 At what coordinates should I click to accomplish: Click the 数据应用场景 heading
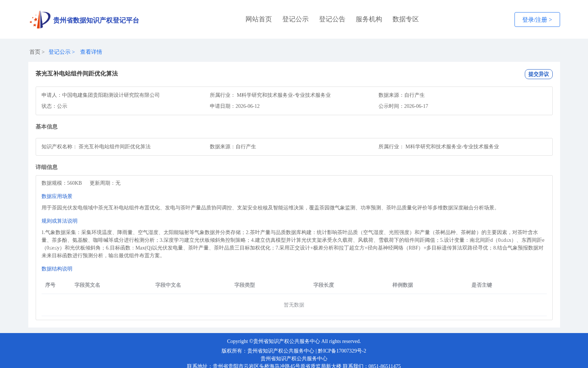pos(57,196)
